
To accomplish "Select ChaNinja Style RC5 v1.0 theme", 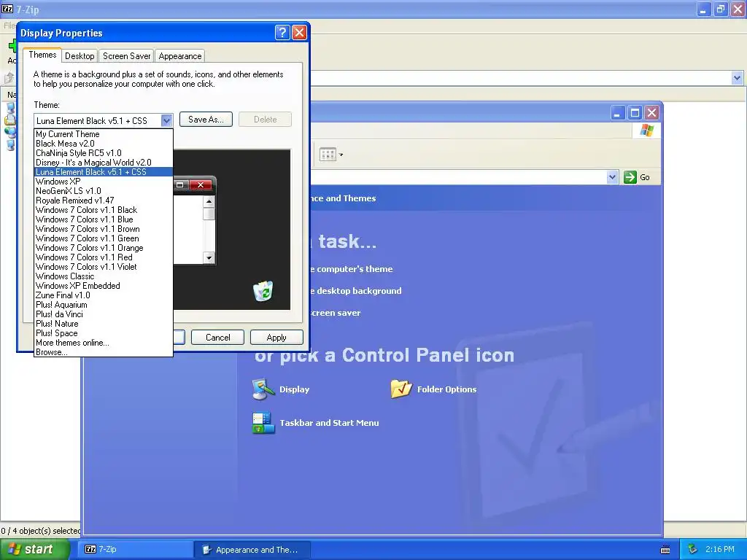I will (x=104, y=153).
